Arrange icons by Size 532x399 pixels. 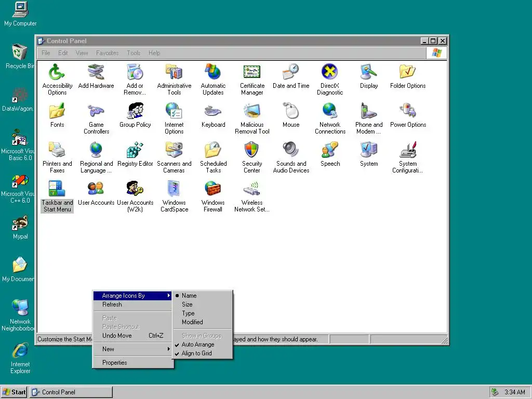pos(203,304)
